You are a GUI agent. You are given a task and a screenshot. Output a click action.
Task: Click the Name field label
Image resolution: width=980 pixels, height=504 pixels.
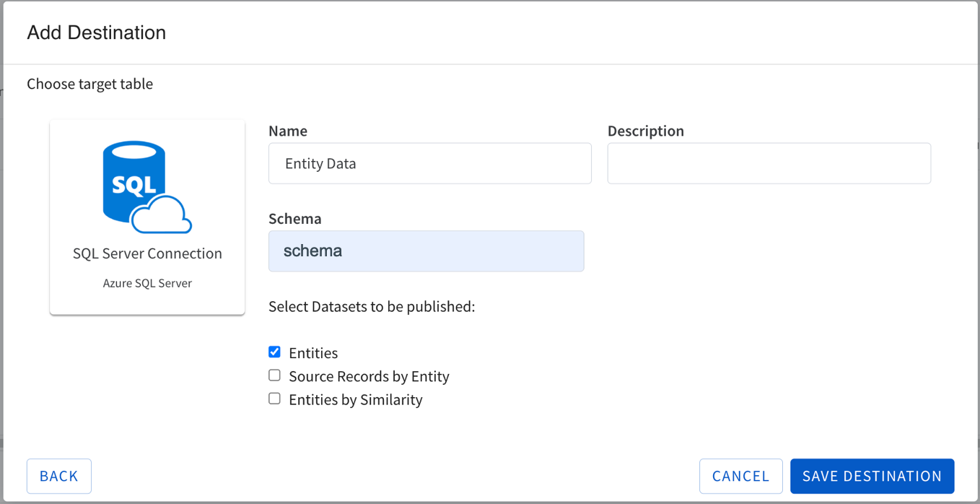(288, 131)
